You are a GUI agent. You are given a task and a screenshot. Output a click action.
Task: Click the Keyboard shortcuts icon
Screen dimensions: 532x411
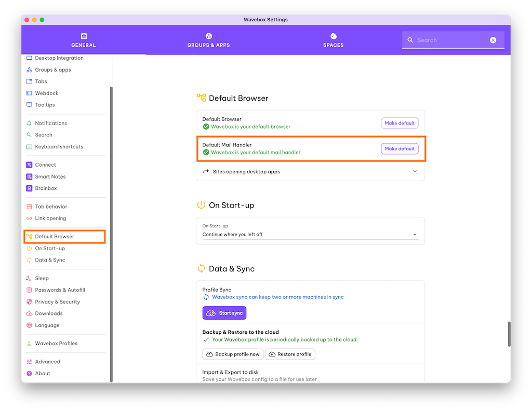tap(29, 147)
